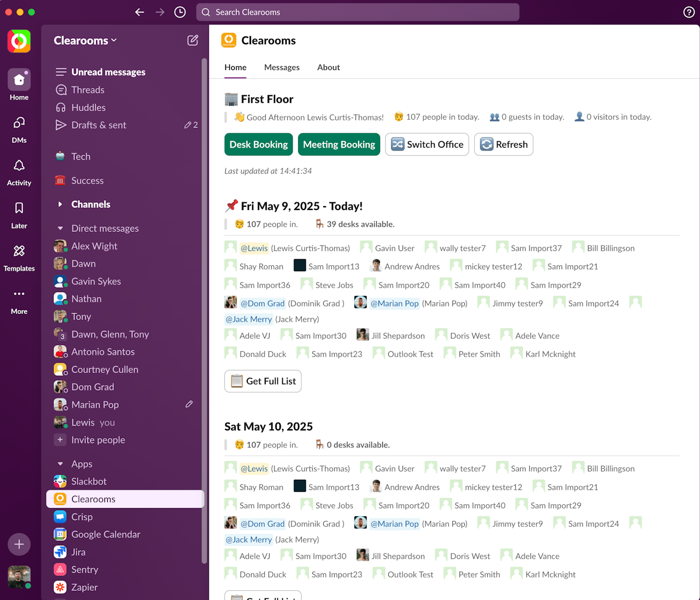Click the Desk Booking button
Screen dimensions: 700x600
[x=259, y=144]
